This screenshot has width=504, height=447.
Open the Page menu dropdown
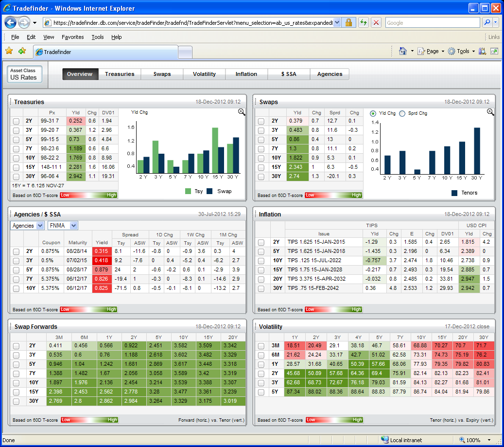(432, 51)
